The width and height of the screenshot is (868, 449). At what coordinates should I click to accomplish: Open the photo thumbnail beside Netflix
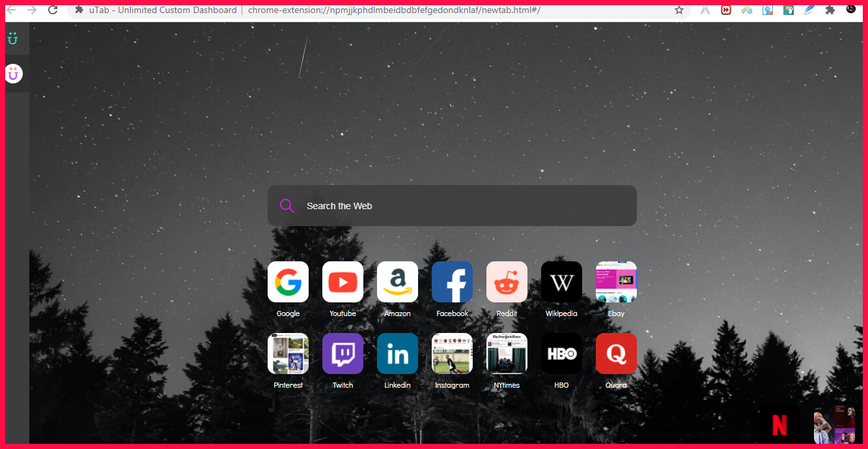834,425
